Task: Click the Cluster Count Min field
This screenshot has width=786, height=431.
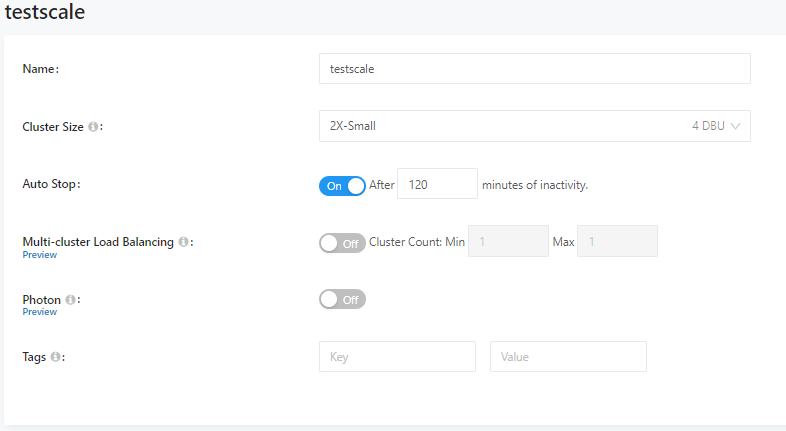Action: click(508, 241)
